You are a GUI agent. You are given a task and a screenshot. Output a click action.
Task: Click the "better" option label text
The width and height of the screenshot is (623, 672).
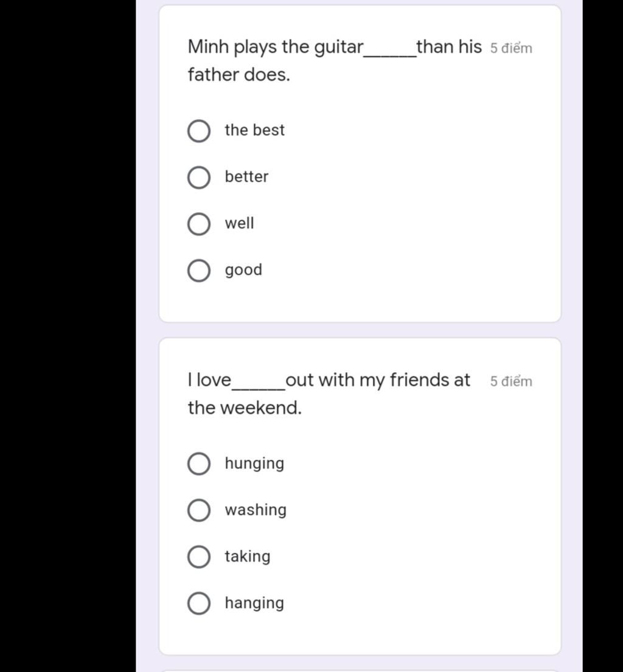point(246,177)
